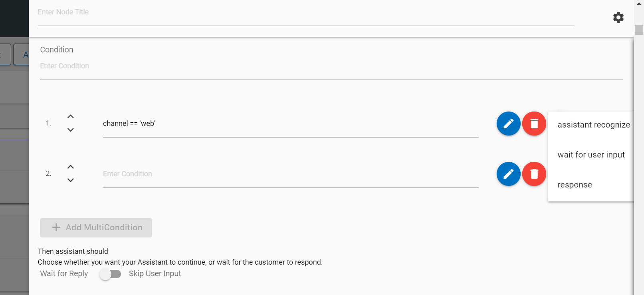Click the plus icon on Add MultiCondition
Screen dimensions: 644x295
pos(56,227)
